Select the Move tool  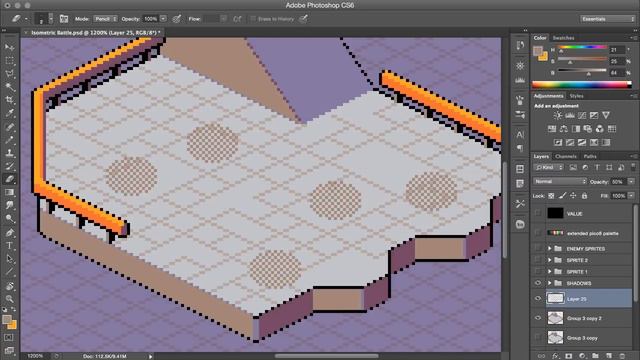click(9, 48)
